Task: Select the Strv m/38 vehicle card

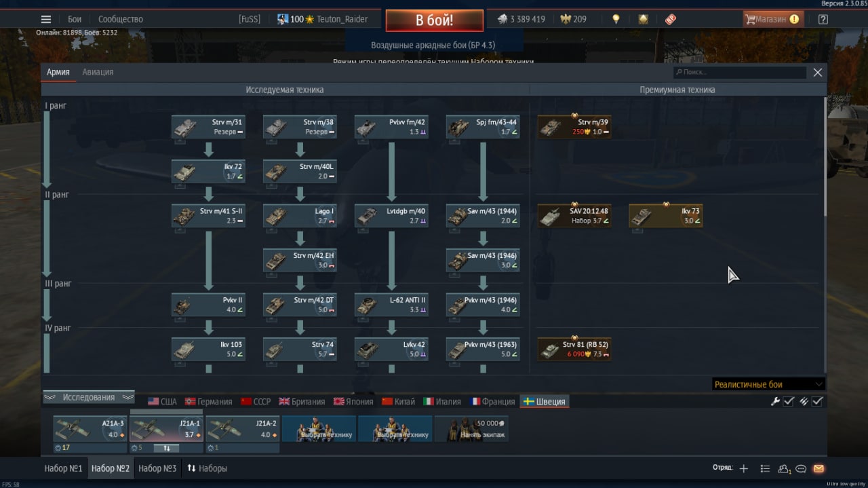Action: (300, 127)
